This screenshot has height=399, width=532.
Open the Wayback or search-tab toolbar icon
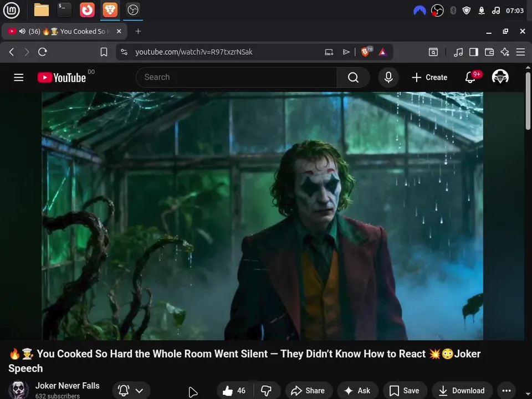tap(433, 52)
